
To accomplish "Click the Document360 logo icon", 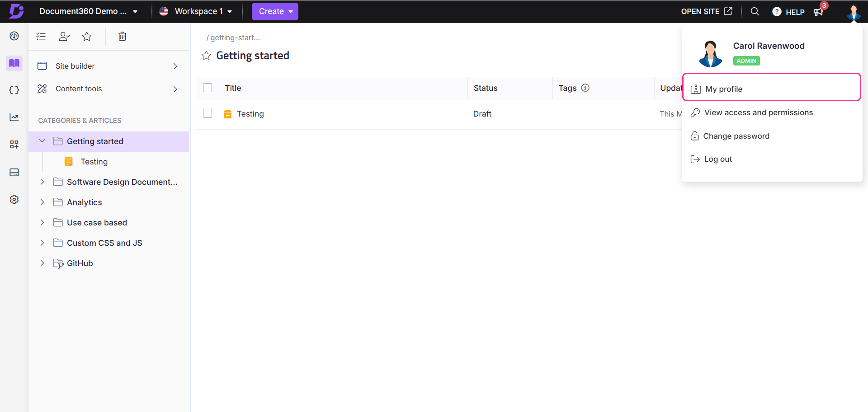I will 16,11.
